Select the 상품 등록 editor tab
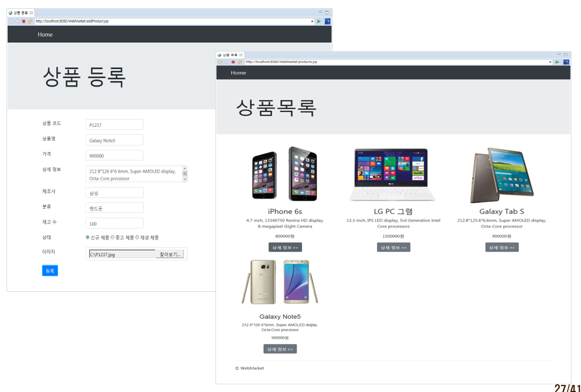 click(21, 13)
